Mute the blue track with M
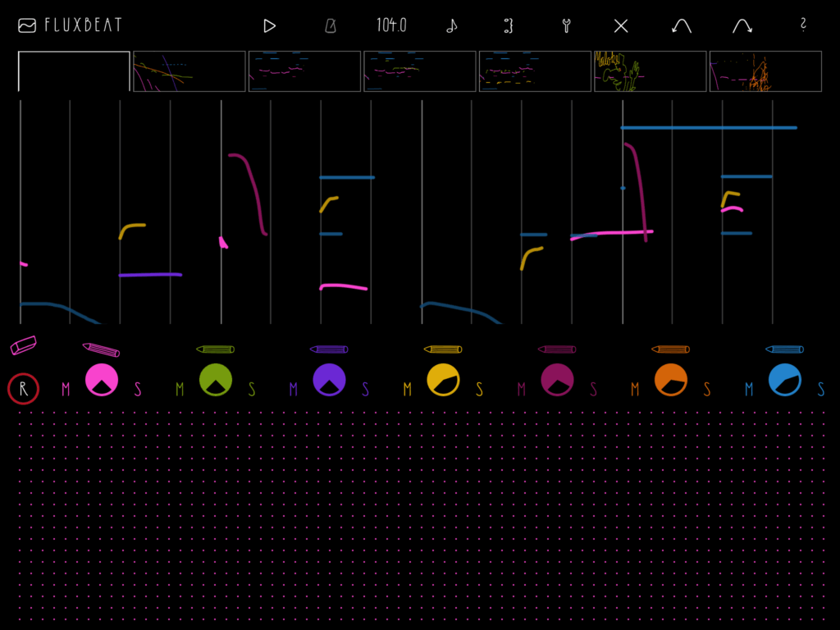The image size is (840, 630). [749, 390]
